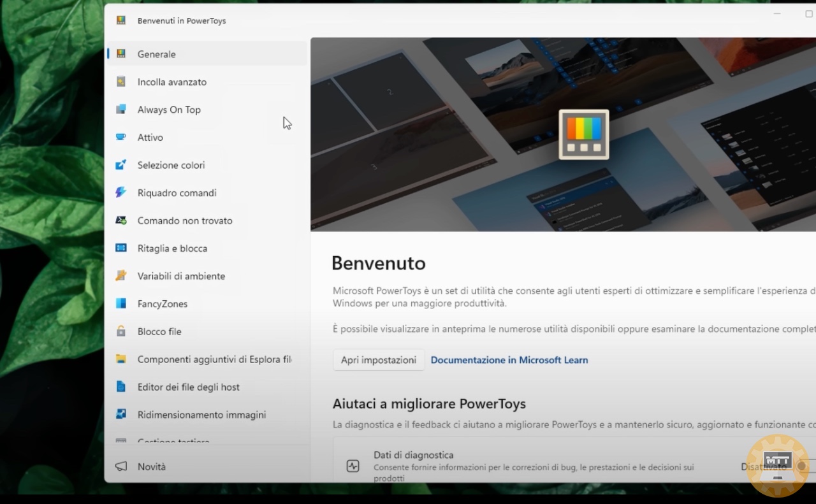Viewport: 816px width, 504px height.
Task: Open Documentazione in Microsoft Learn link
Action: point(509,360)
